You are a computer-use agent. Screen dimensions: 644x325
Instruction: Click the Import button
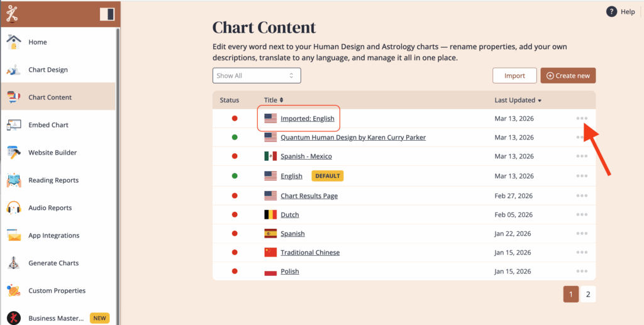(x=514, y=75)
